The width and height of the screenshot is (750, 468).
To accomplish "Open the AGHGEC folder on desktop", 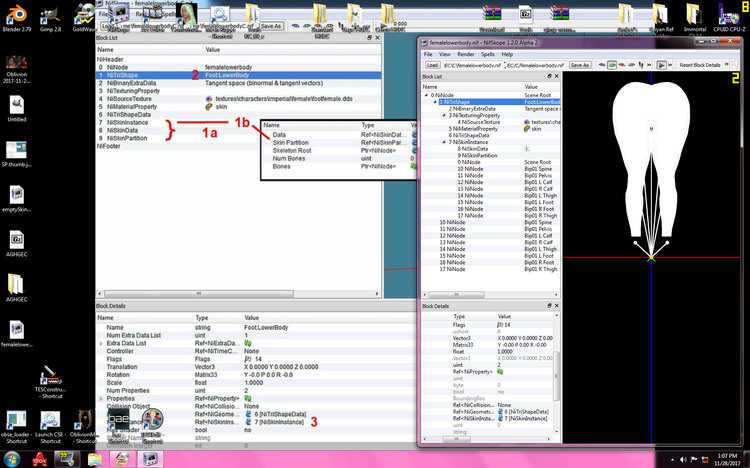I will coord(16,287).
